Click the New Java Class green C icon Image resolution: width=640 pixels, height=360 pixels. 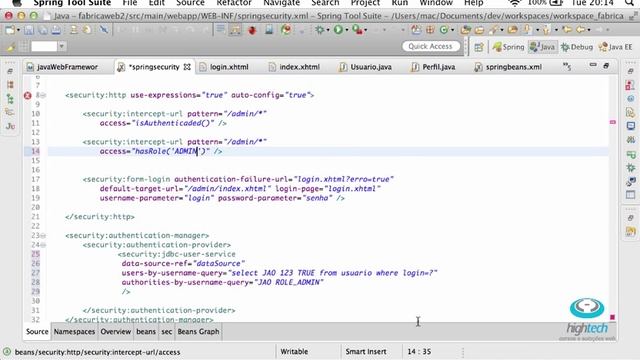pyautogui.click(x=444, y=30)
